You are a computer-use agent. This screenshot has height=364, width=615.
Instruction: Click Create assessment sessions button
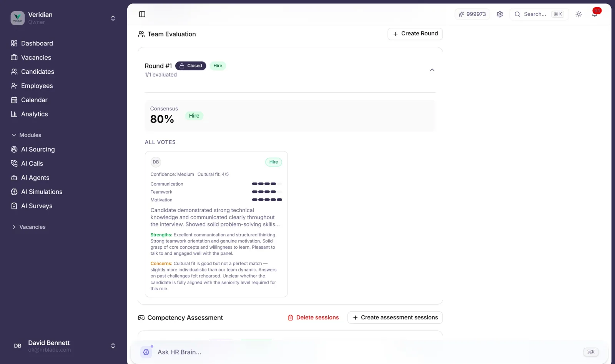pyautogui.click(x=395, y=317)
